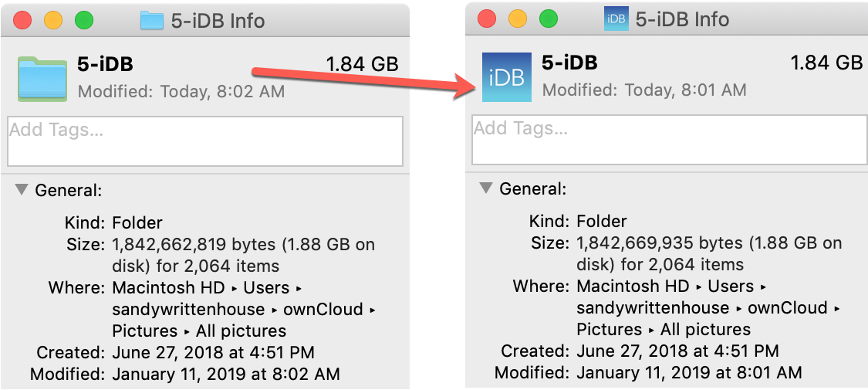Viewport: 868px width, 390px height.
Task: Select the large blue folder icon in left window
Action: click(x=42, y=79)
